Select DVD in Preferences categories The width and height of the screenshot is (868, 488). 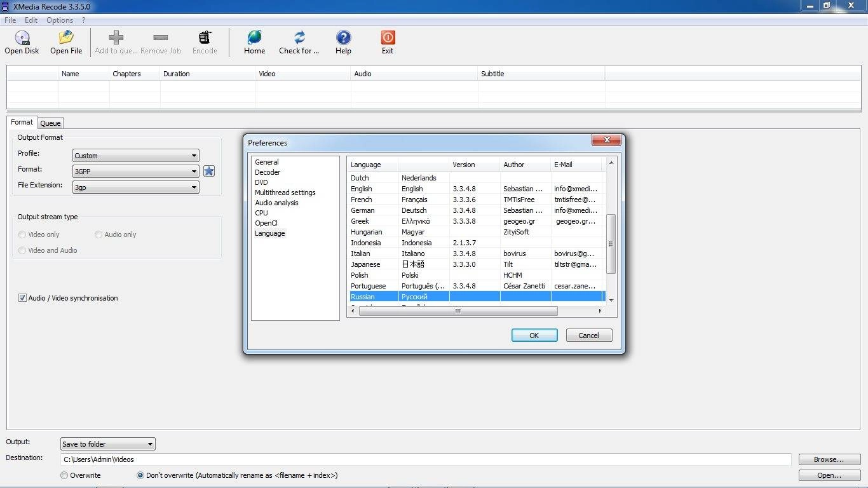[261, 182]
